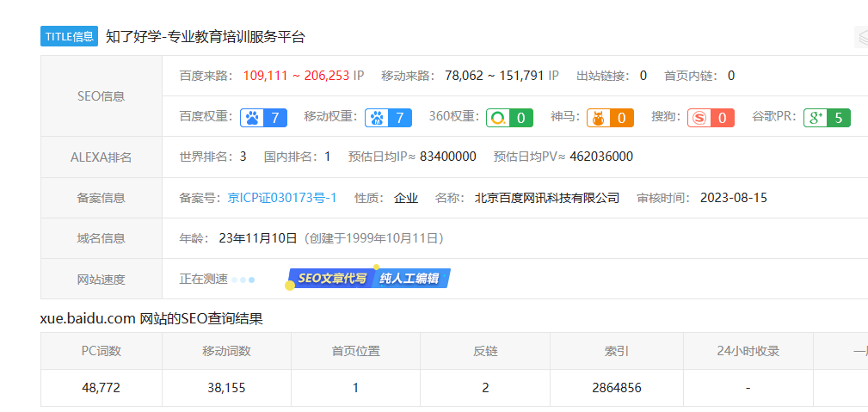Click the 索引 value 2864856
The width and height of the screenshot is (868, 412).
pyautogui.click(x=617, y=388)
